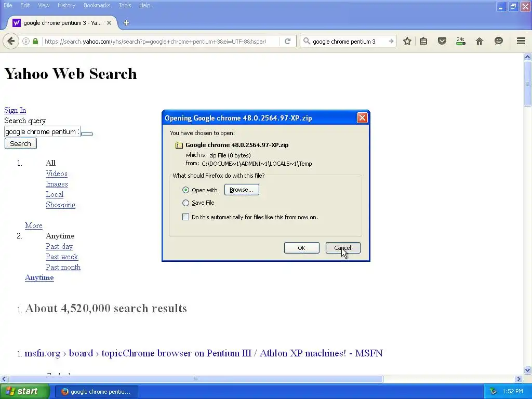The height and width of the screenshot is (399, 532).
Task: Open the Local results link
Action: [54, 194]
